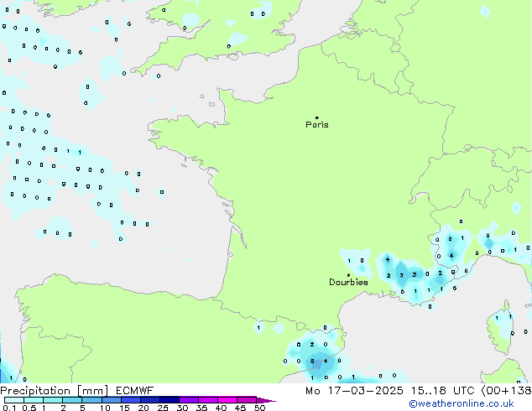Click the '(00+138' forecast offset text
Viewport: 532px width, 411px height.
(x=506, y=391)
